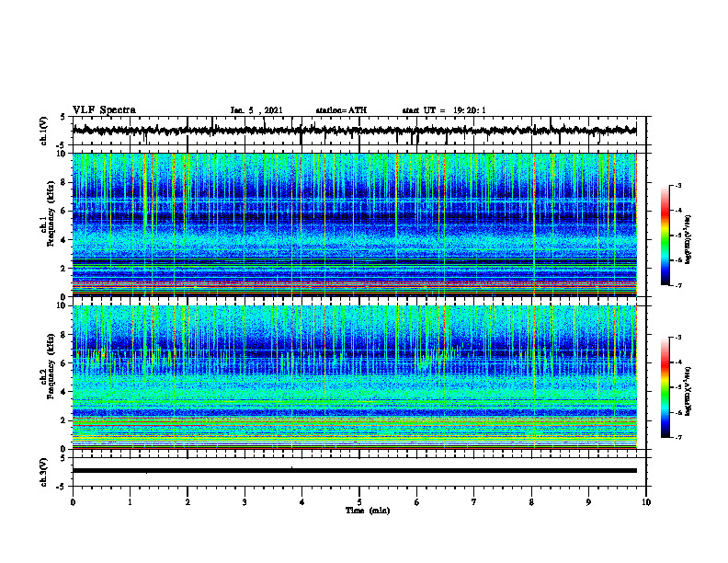Click the ch.1 spectrogram color scale bar
This screenshot has height=563, width=728.
click(665, 236)
